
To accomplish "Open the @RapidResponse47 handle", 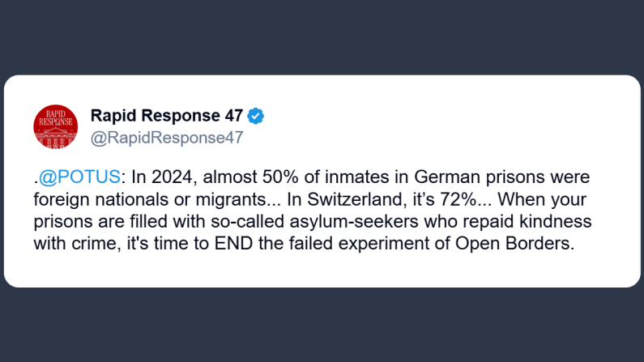I will tap(167, 138).
